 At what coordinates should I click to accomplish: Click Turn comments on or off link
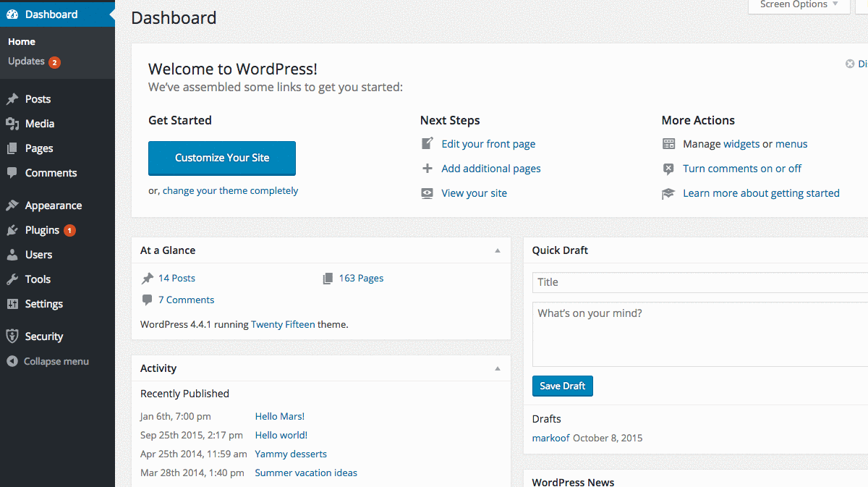point(742,169)
